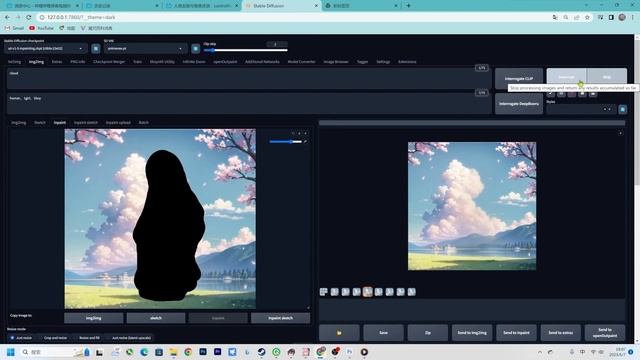This screenshot has width=640, height=360.
Task: Open Microsoft Edge from the taskbar
Action: coord(144,352)
